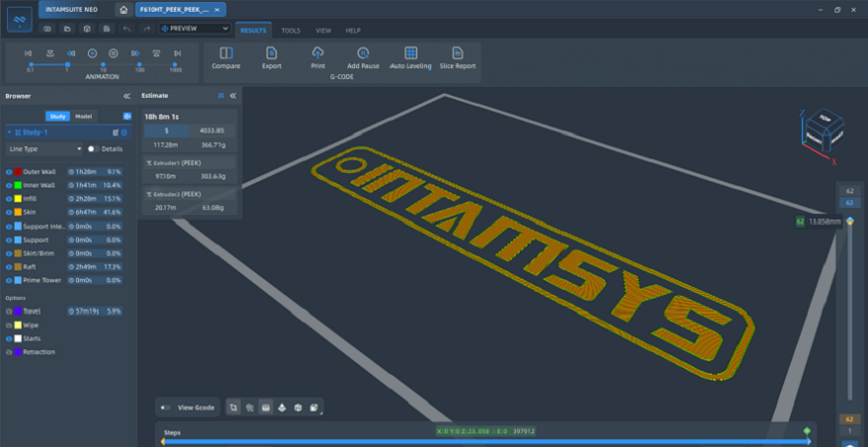Click the layer-up animation icon

[x=157, y=53]
